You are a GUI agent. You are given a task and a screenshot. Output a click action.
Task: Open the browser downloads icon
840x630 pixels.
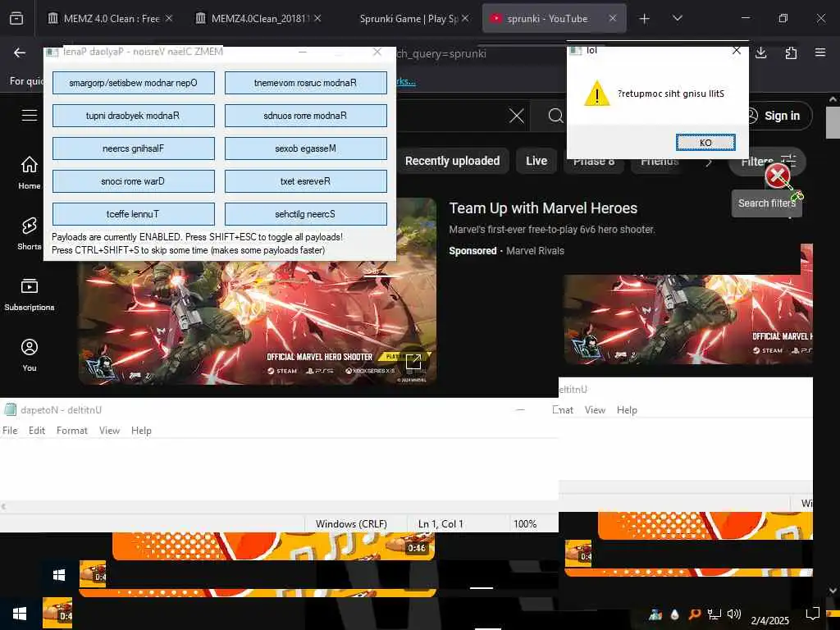(x=760, y=52)
